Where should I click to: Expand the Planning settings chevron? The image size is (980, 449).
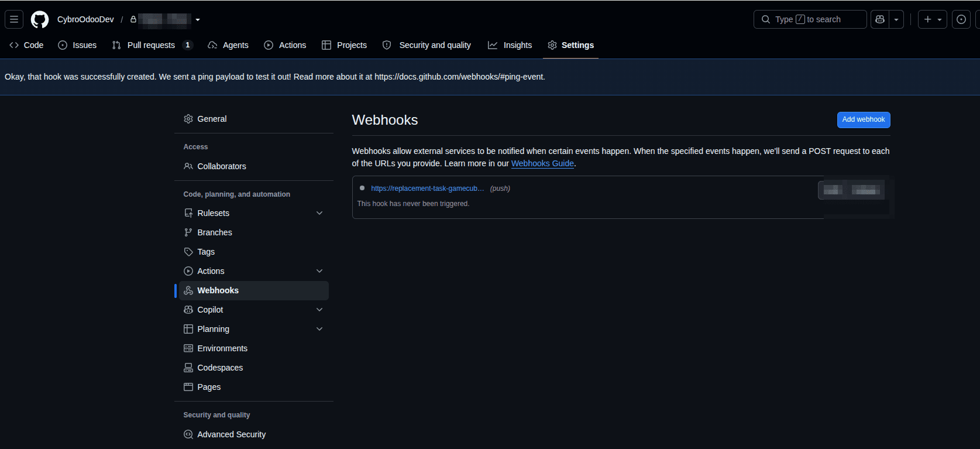pyautogui.click(x=319, y=329)
